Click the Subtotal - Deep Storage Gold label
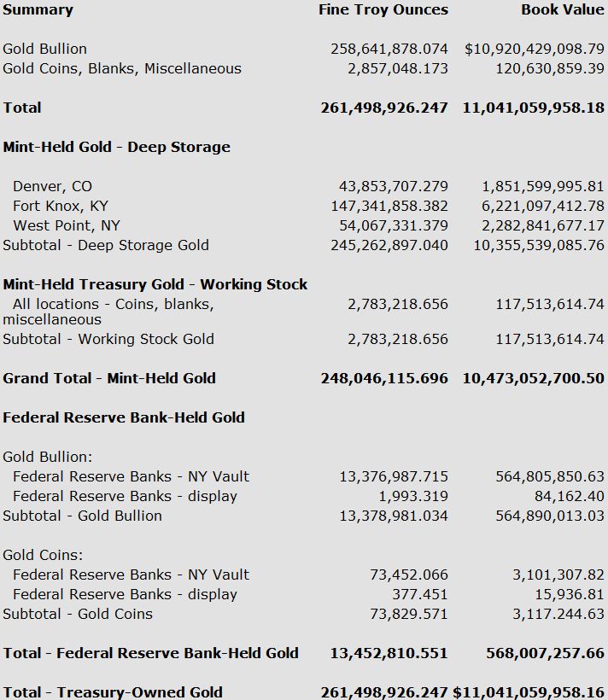This screenshot has width=608, height=700. click(106, 245)
